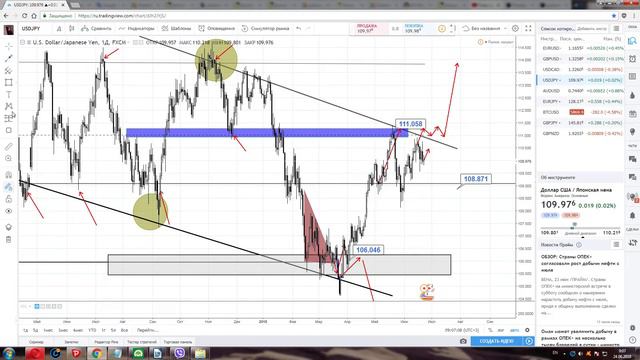The width and height of the screenshot is (640, 360).
Task: Click the trash icon to remove drawings
Action: (x=9, y=240)
